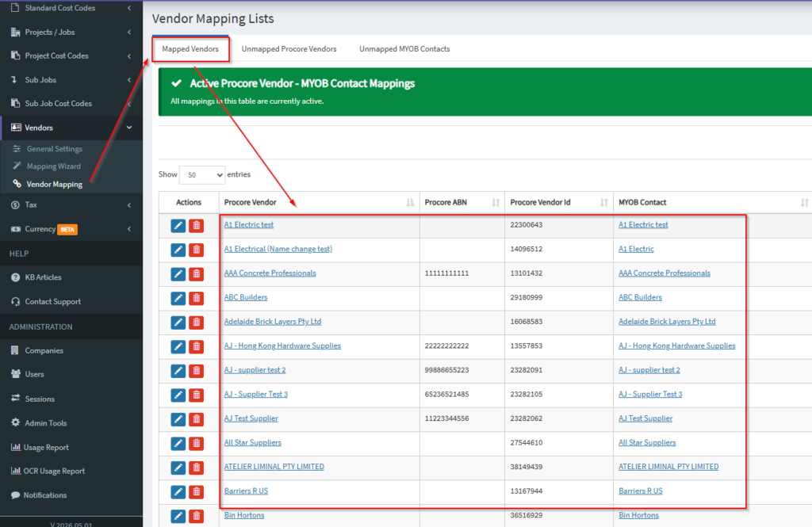
Task: Go to Vendor Mapping page
Action: 55,185
